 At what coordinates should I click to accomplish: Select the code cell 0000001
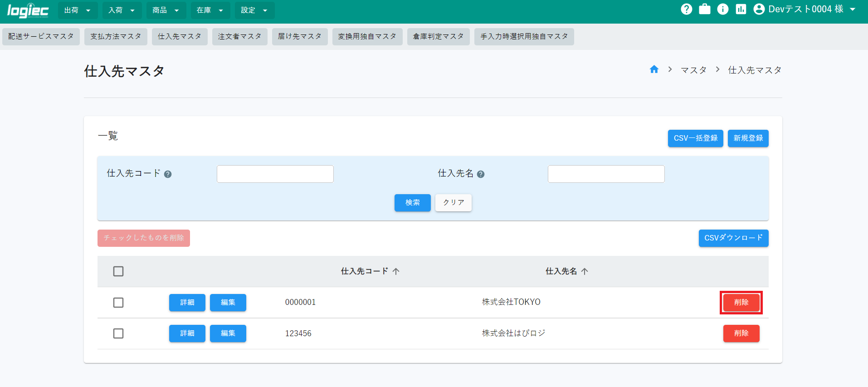click(x=300, y=302)
